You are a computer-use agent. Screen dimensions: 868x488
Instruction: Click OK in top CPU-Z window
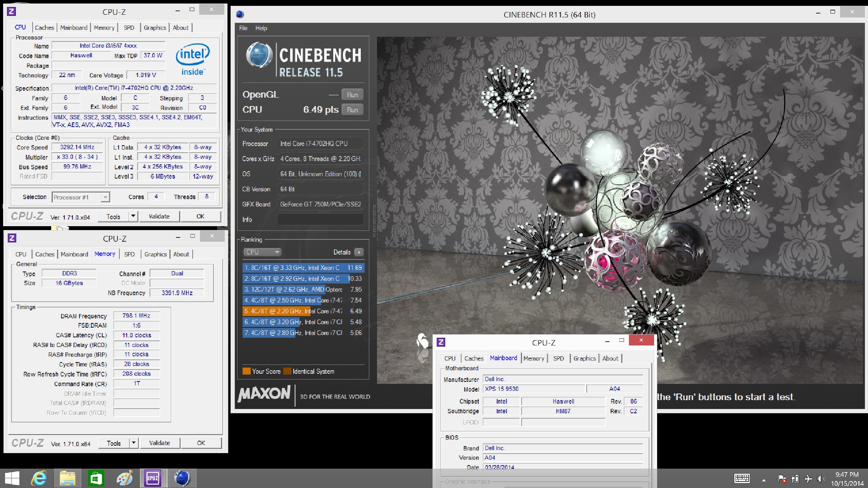[200, 216]
